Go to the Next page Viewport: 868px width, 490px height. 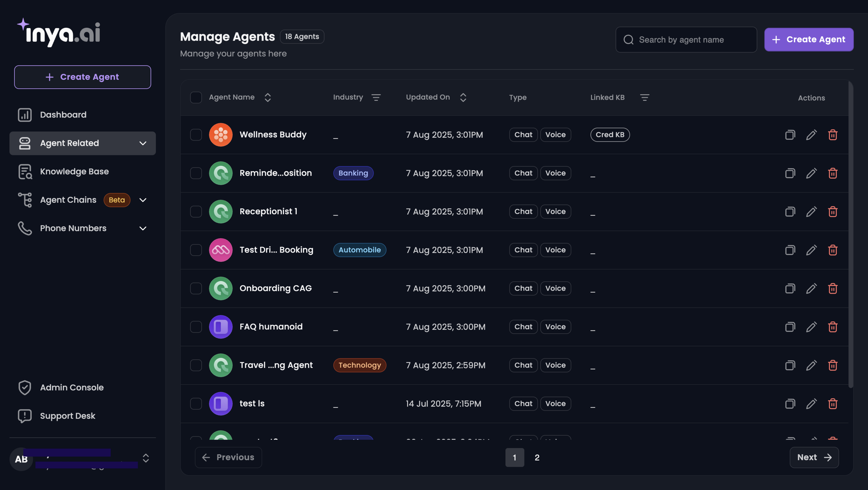point(814,457)
